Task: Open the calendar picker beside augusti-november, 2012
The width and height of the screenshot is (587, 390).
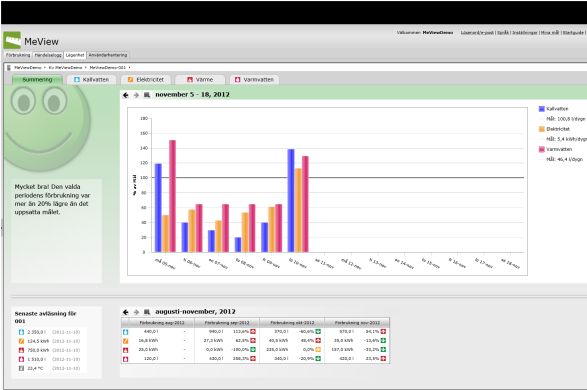Action: pos(147,312)
